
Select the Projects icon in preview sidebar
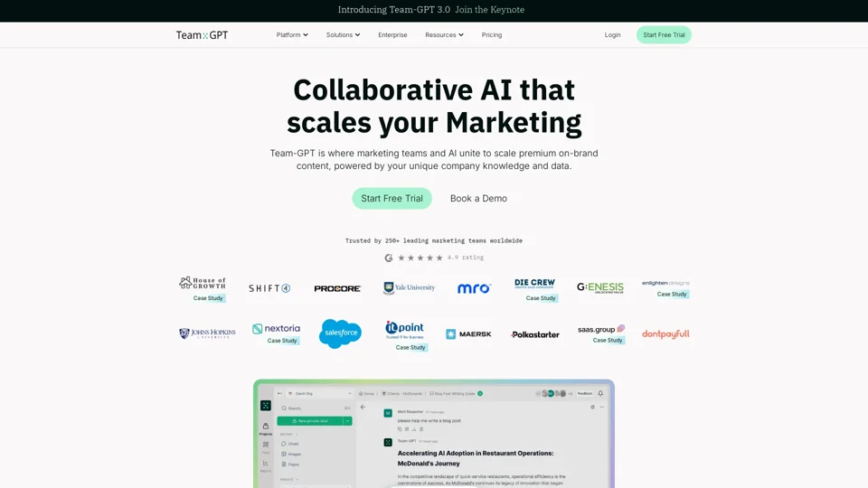coord(266,428)
